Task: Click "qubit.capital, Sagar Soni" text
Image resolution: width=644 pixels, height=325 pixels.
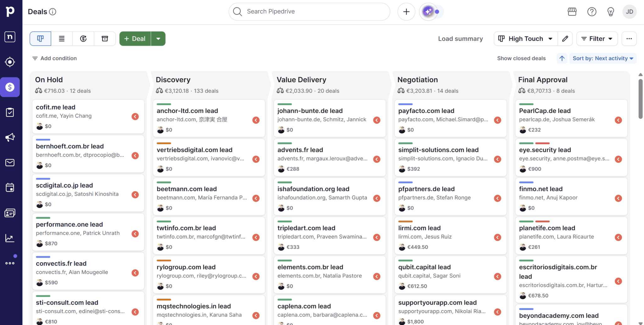Action: [429, 276]
